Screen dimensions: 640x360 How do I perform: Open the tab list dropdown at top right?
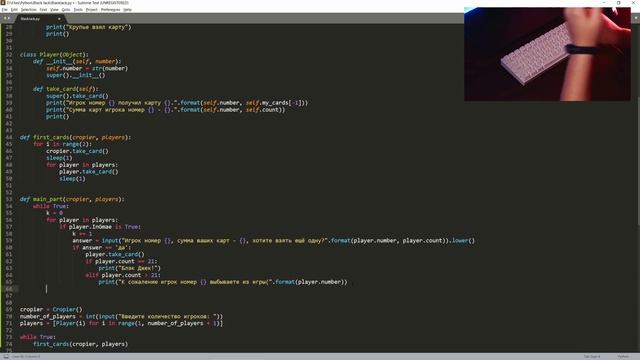point(636,18)
